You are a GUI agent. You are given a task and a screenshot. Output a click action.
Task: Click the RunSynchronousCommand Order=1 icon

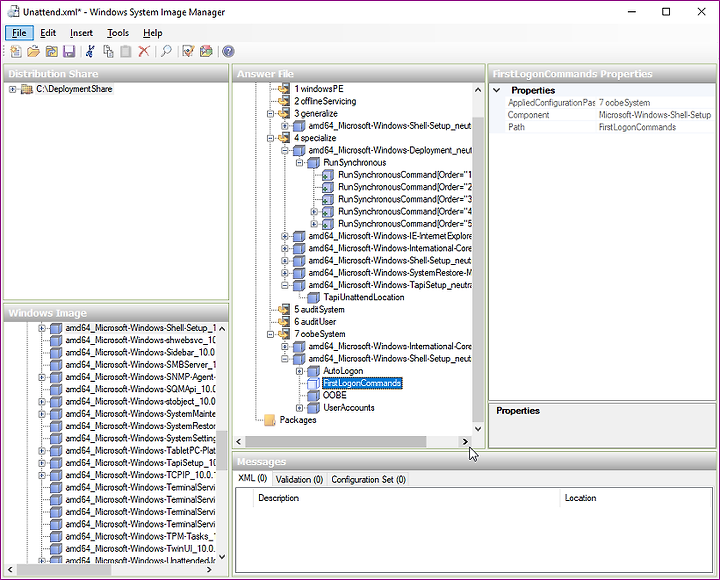tap(328, 175)
